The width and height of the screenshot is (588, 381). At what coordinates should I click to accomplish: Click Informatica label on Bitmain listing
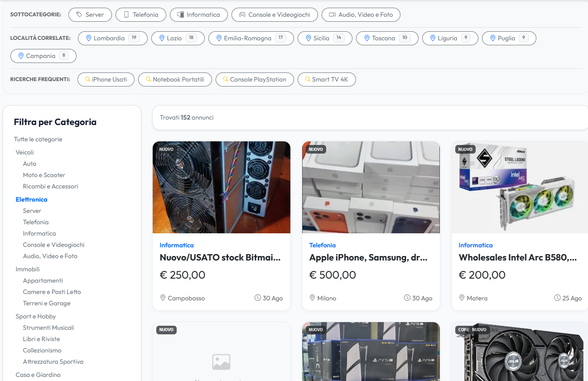(x=177, y=245)
